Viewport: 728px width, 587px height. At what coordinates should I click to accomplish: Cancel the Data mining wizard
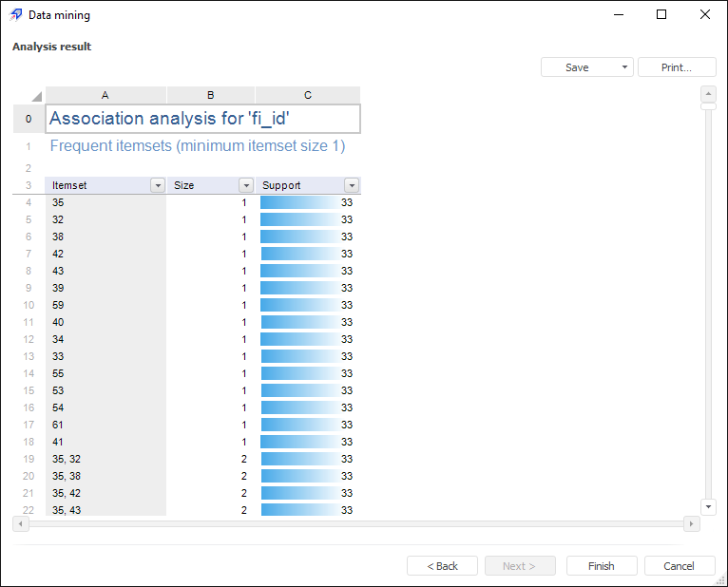click(x=680, y=566)
